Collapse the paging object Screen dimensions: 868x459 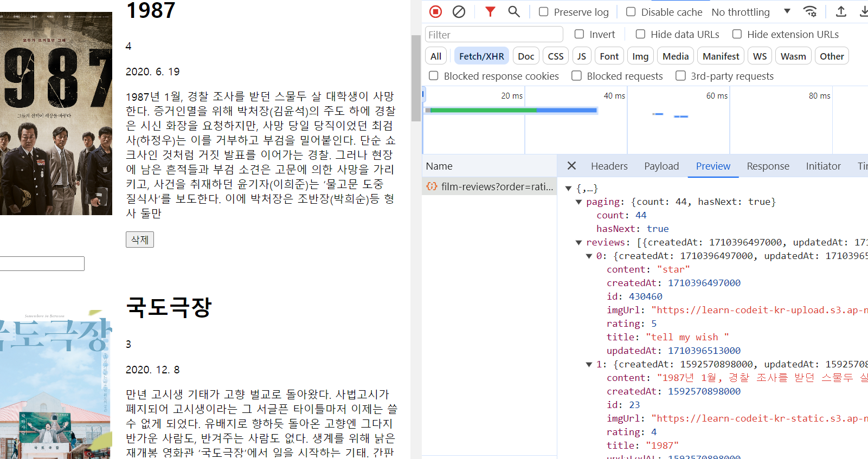579,202
